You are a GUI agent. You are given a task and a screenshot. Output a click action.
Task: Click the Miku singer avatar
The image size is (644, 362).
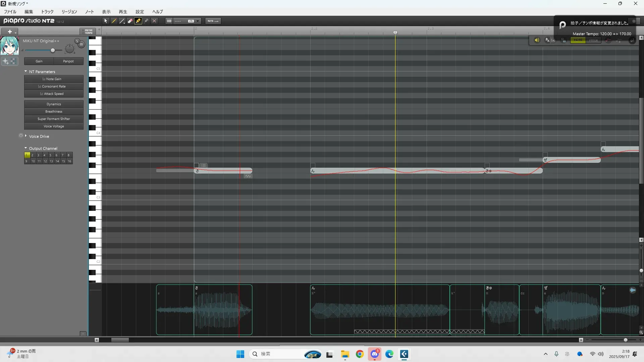click(x=9, y=46)
